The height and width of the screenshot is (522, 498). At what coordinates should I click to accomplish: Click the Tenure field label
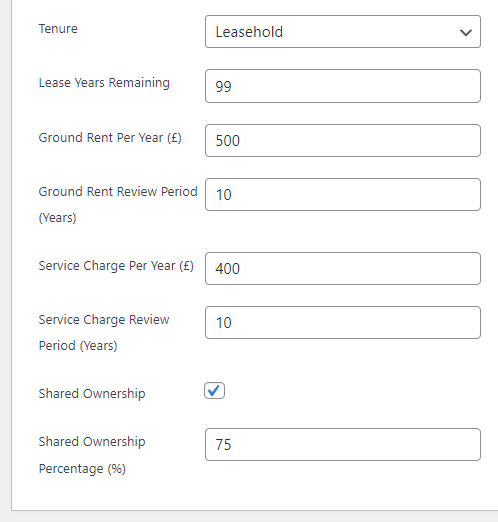point(58,29)
